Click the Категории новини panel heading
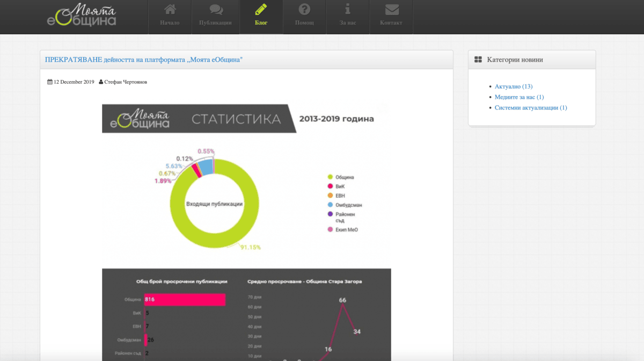644x361 pixels. tap(515, 60)
